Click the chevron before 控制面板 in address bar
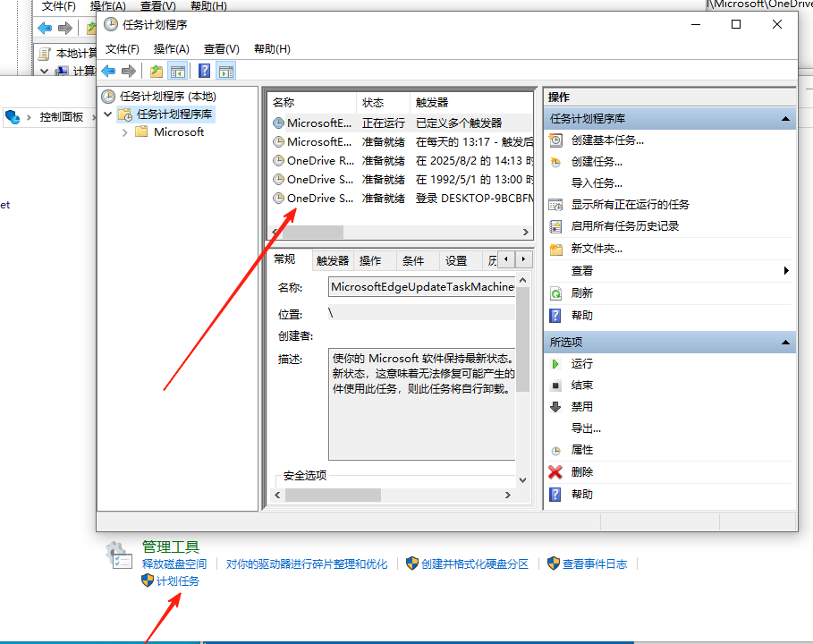 click(29, 117)
